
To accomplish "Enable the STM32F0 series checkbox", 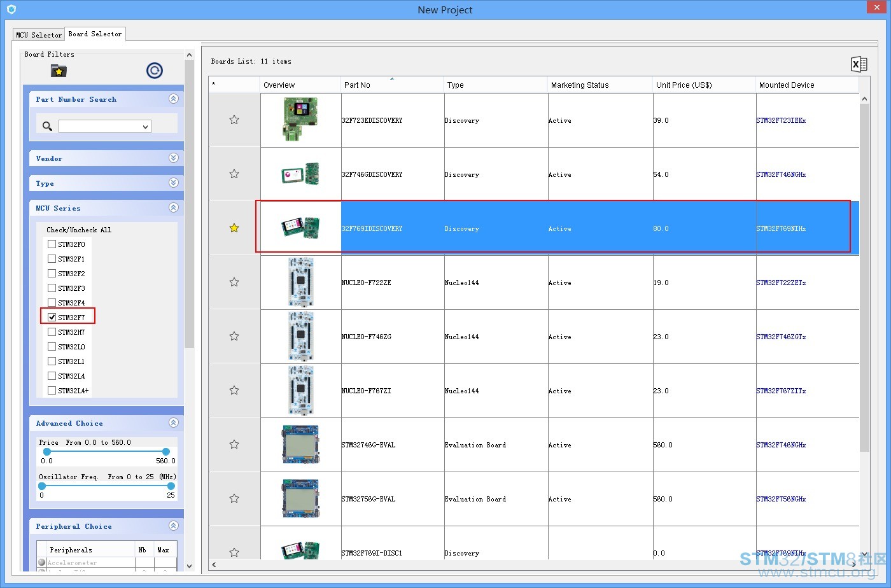I will tap(52, 244).
